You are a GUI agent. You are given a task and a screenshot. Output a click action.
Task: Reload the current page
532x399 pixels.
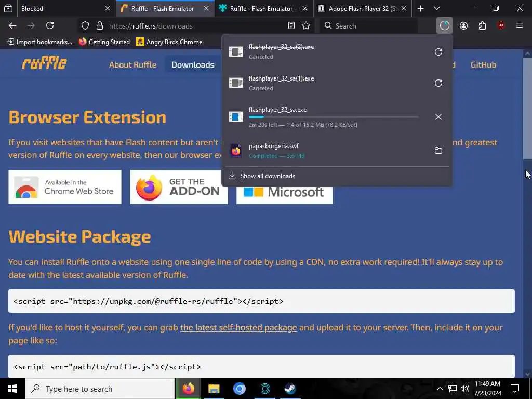pos(50,26)
